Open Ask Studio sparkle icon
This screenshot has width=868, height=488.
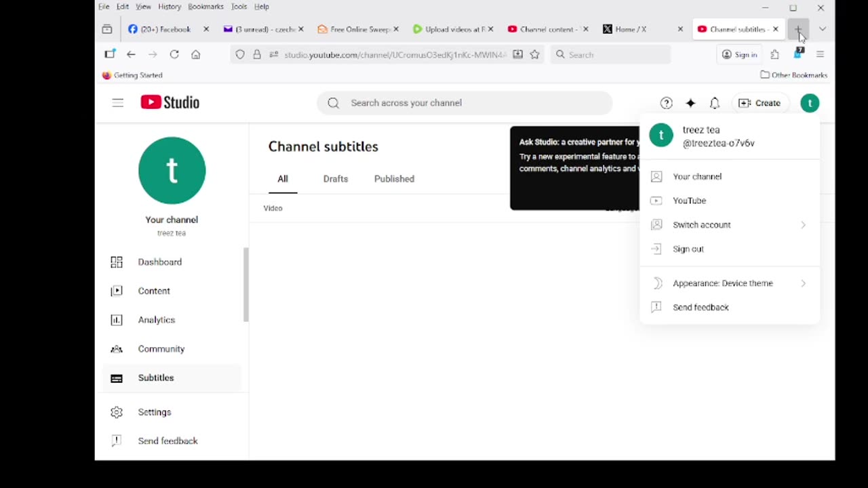coord(690,103)
